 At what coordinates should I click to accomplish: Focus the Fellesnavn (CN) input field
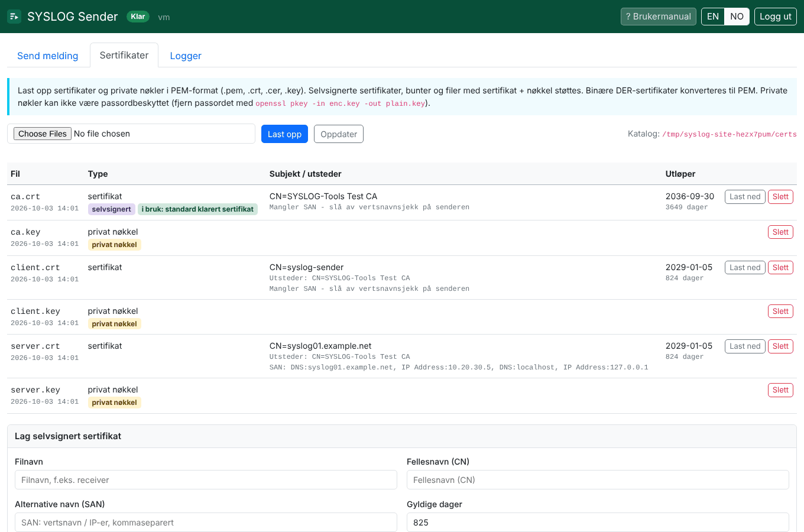click(598, 480)
